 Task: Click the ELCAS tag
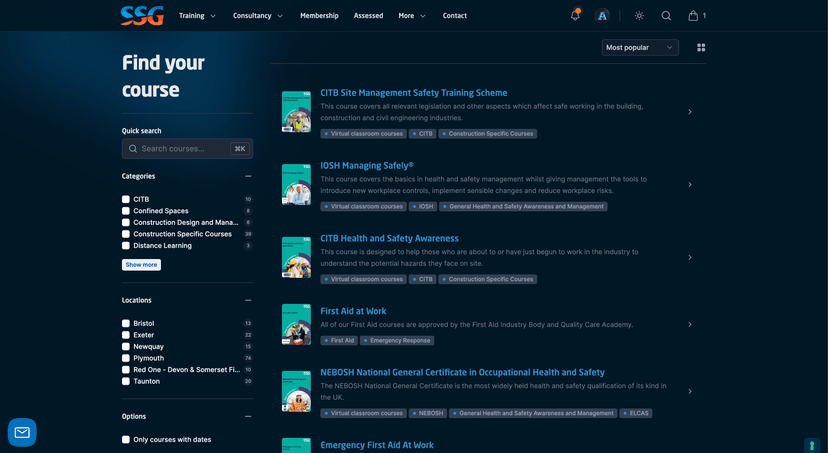[x=635, y=413]
